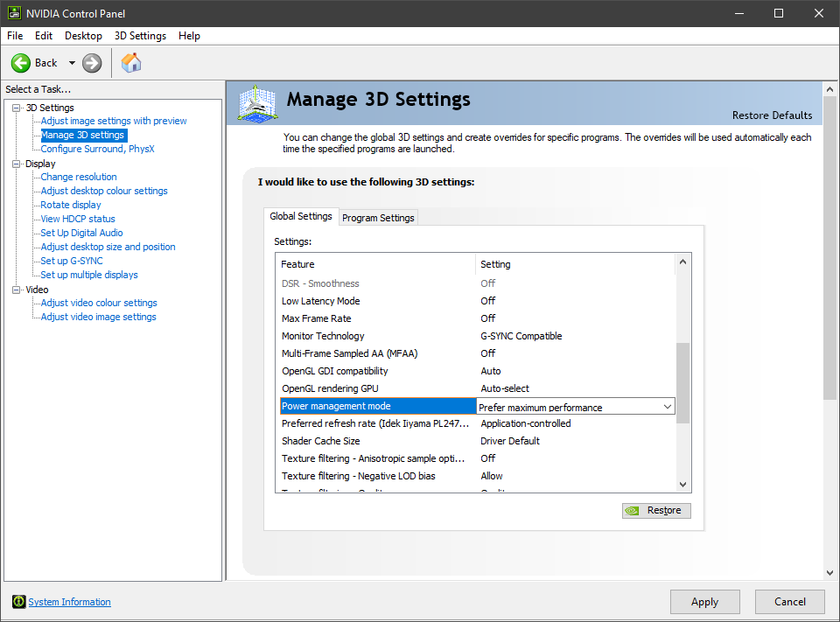
Task: Open Adjust image settings with preview
Action: pyautogui.click(x=114, y=121)
